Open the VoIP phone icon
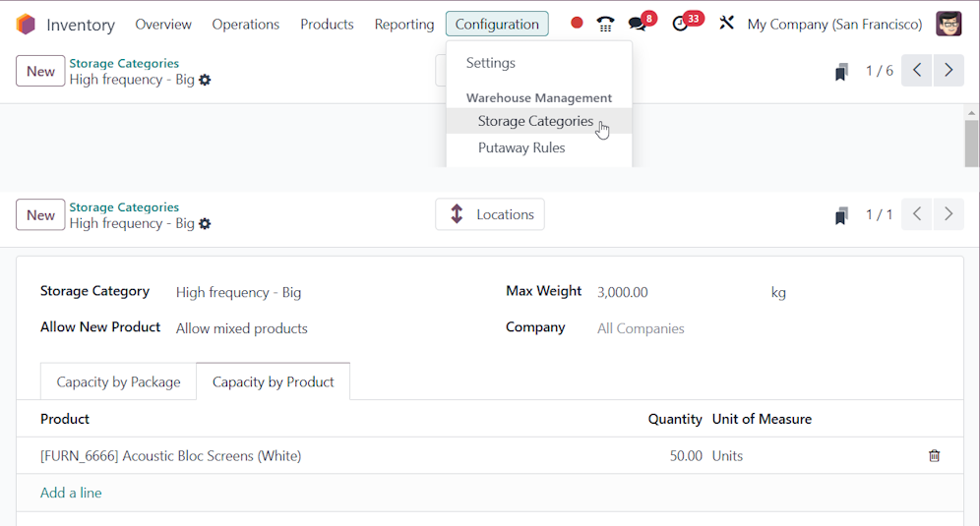Viewport: 980px width, 526px height. [x=605, y=25]
